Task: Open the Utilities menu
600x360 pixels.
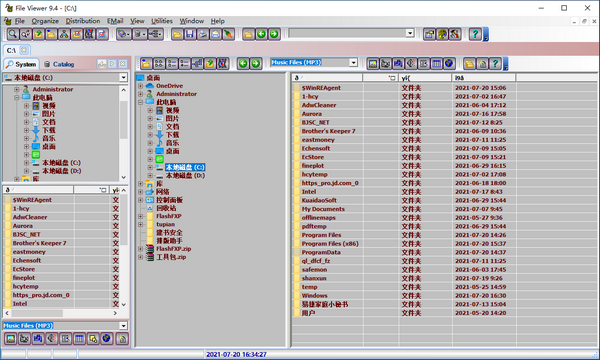Action: pos(162,21)
